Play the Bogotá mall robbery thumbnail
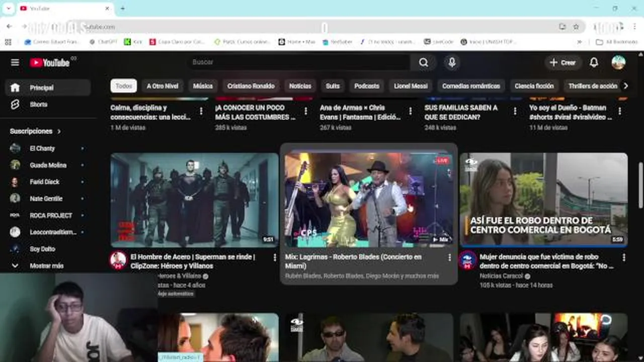Viewport: 644px width, 362px height. coord(543,200)
